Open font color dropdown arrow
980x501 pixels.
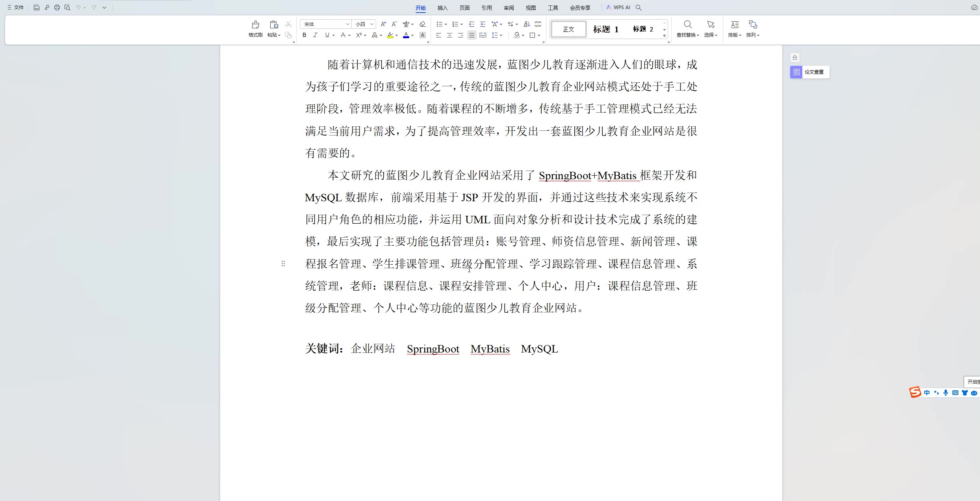pos(412,35)
